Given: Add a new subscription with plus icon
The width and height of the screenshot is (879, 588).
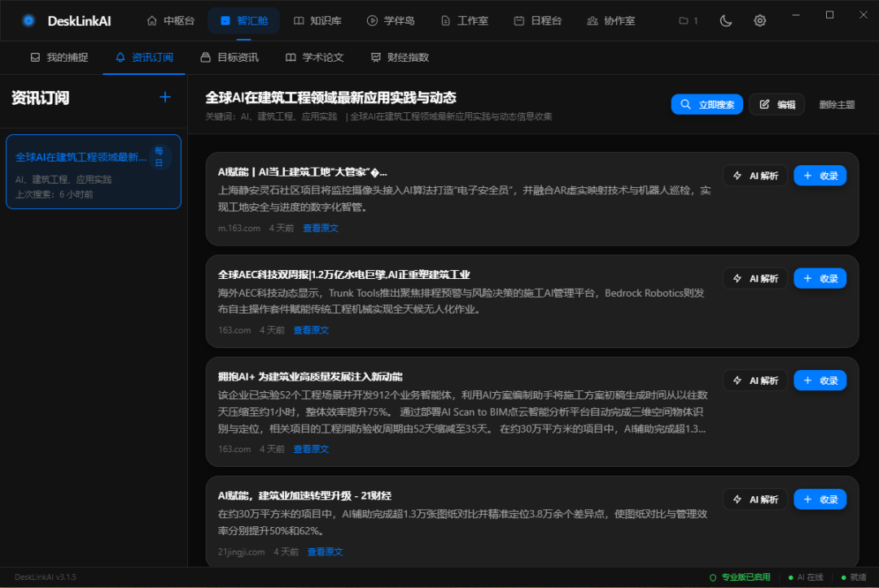Looking at the screenshot, I should click(x=164, y=98).
